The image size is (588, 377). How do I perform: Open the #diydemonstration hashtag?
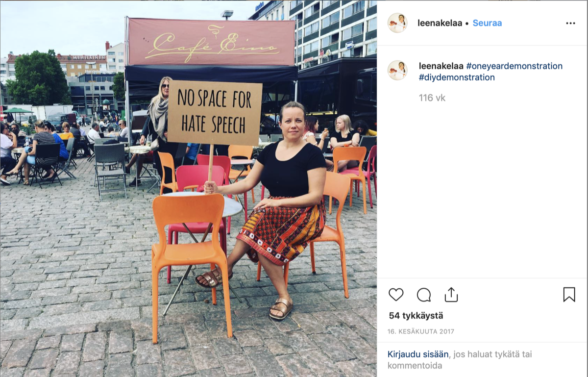457,77
